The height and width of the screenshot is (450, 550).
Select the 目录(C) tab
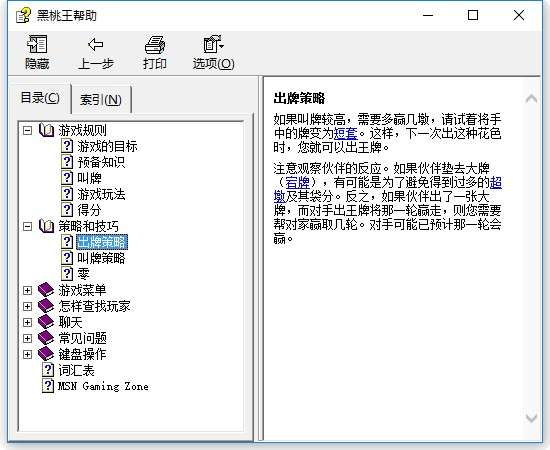pos(40,98)
